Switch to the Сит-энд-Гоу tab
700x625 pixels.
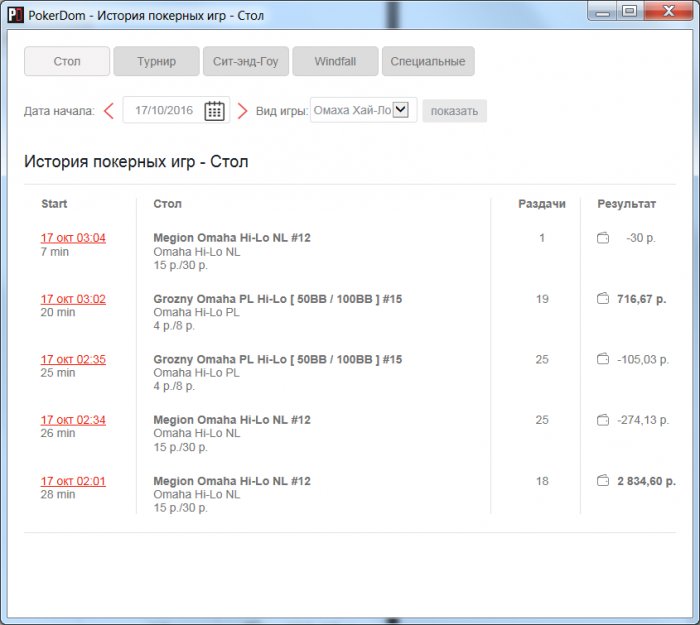(x=246, y=61)
